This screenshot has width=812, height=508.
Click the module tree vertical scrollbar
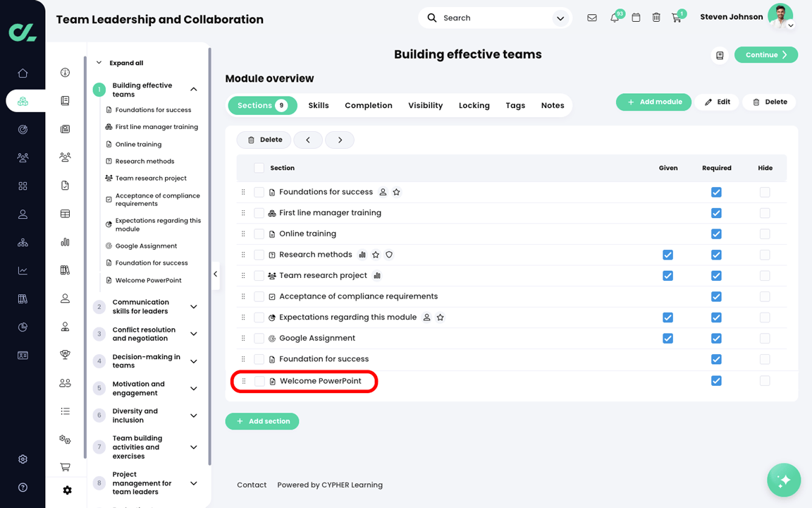210,257
